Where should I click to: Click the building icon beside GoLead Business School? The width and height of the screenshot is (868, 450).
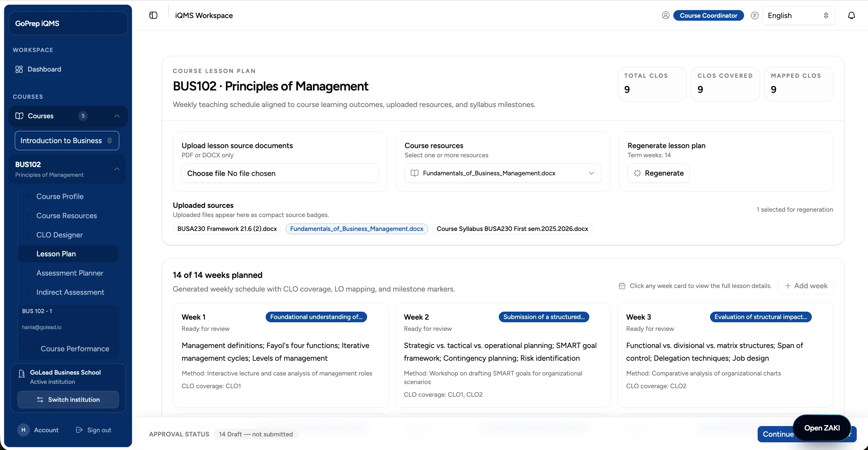point(22,373)
